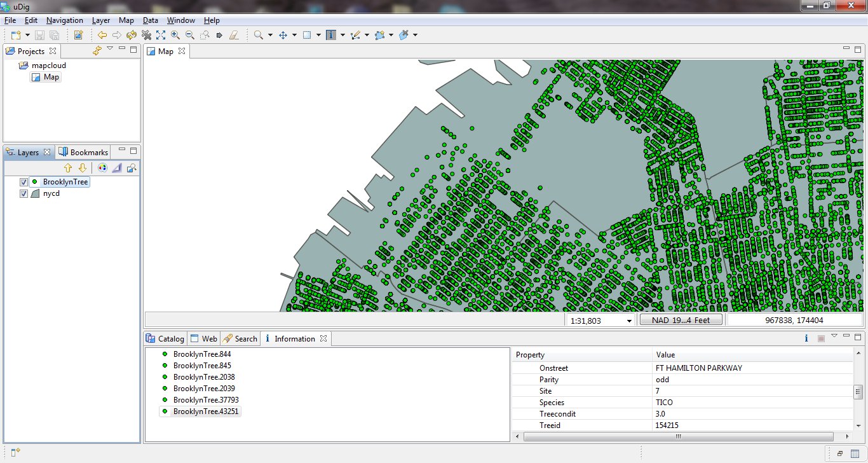
Task: Move layer up with yellow arrow
Action: click(69, 168)
